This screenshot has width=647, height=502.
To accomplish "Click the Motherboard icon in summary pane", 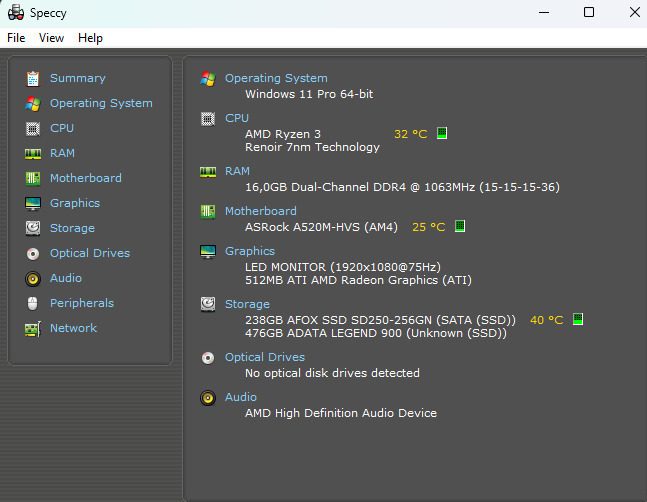I will 208,212.
